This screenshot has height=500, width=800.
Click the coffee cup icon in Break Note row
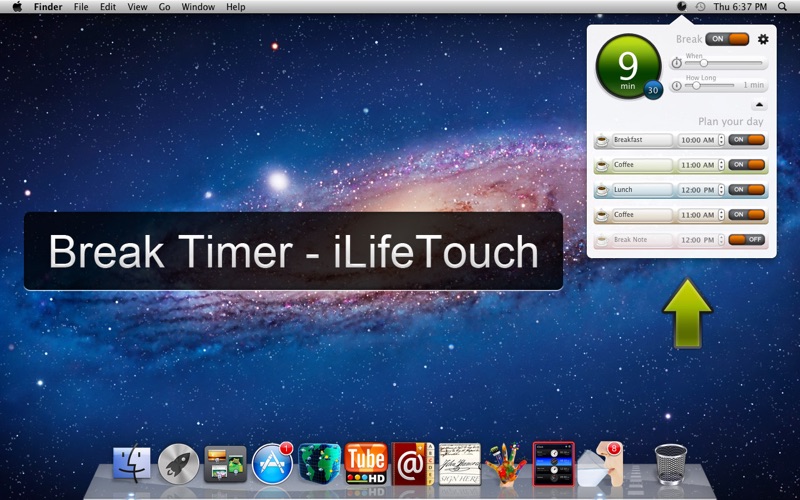coord(602,240)
